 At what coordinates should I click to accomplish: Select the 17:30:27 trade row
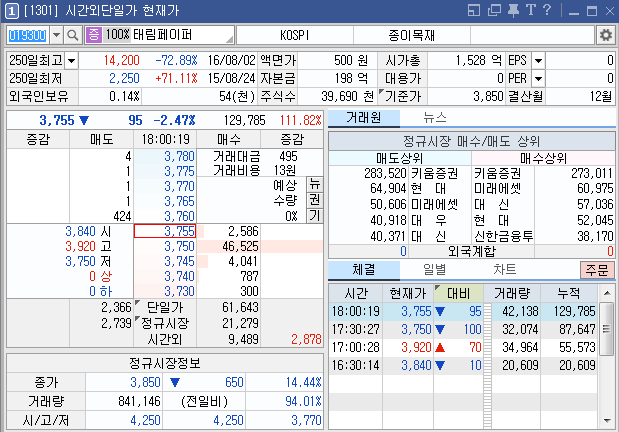pyautogui.click(x=463, y=329)
